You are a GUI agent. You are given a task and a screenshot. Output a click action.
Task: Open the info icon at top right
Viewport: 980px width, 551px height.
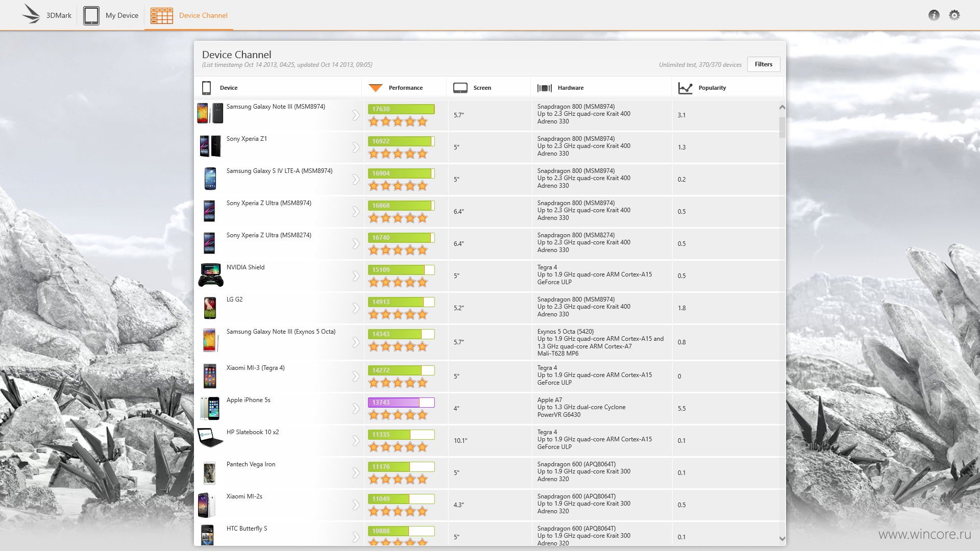934,15
